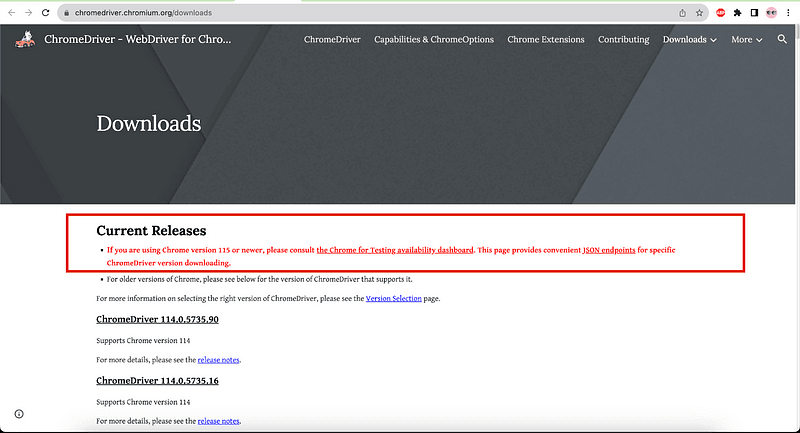Click the site title ChromeDriver - WebDriver for Chro...
The image size is (800, 433).
138,39
